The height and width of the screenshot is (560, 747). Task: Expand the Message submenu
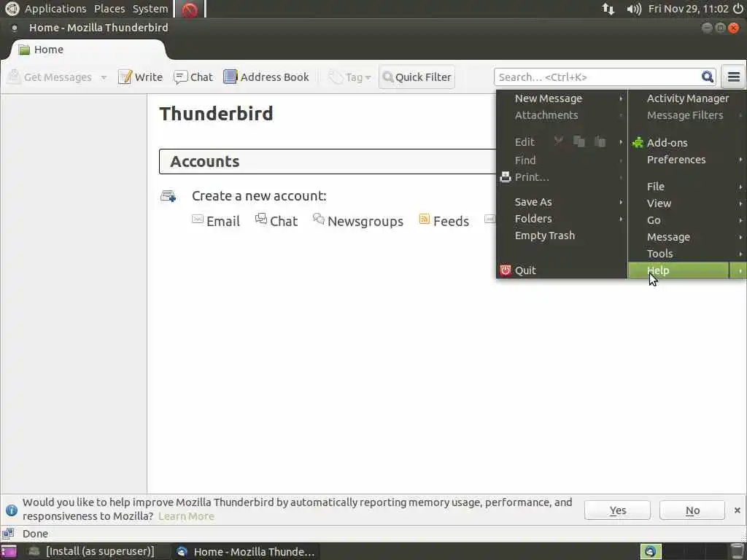(687, 237)
